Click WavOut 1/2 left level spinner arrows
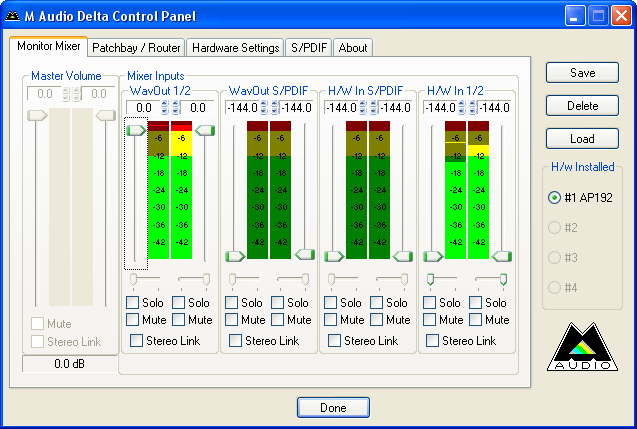The width and height of the screenshot is (637, 429). [165, 108]
